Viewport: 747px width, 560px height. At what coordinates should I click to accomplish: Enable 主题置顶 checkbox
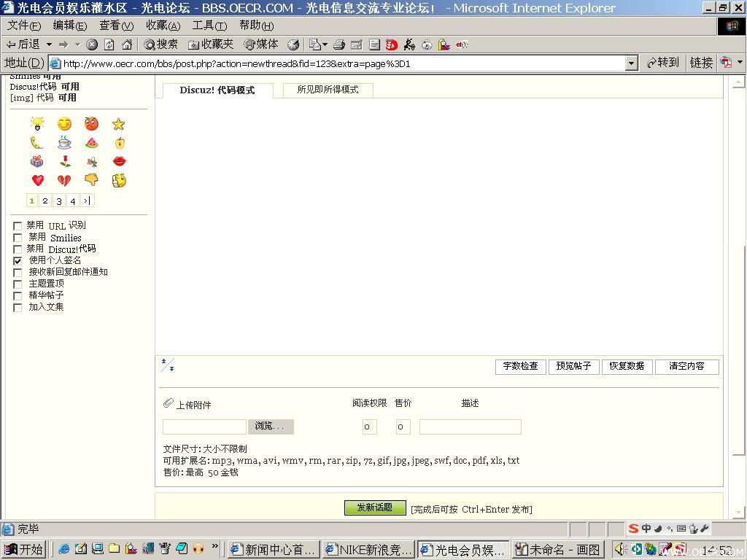click(18, 284)
